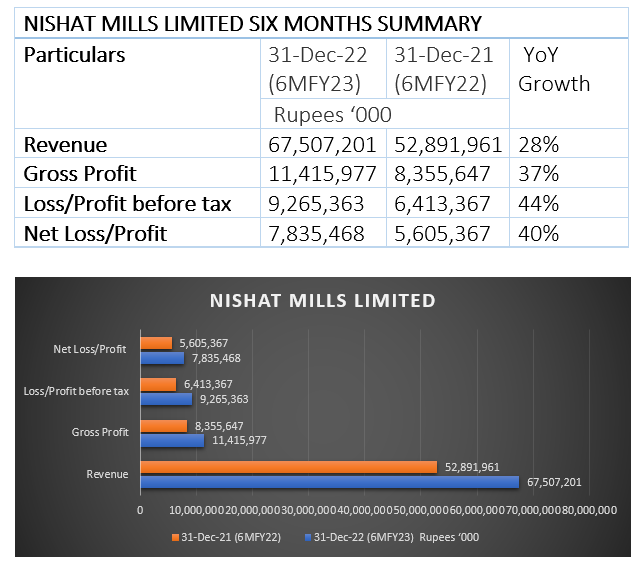Screen dimensions: 644x566
Task: Click chart data label '52,891,961'
Action: coord(472,467)
